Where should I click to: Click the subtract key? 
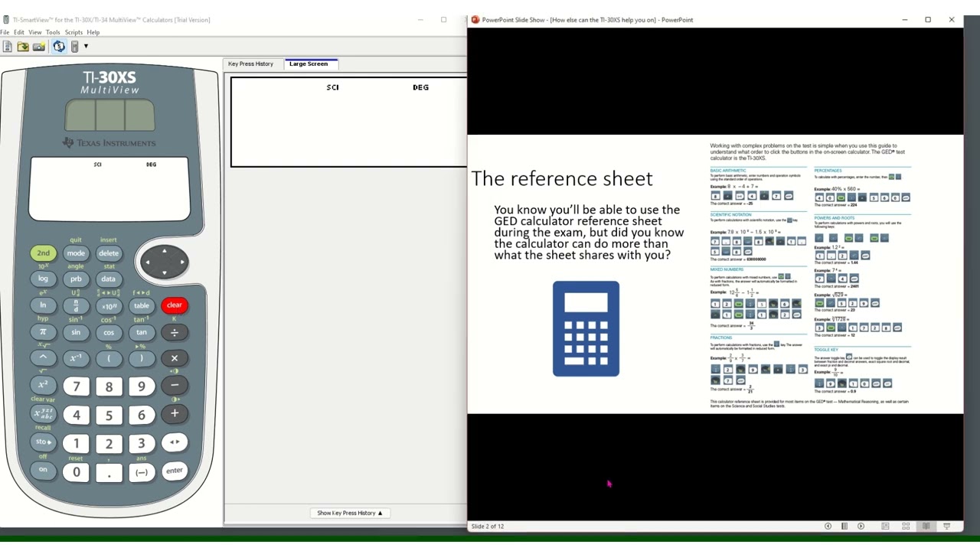point(175,386)
